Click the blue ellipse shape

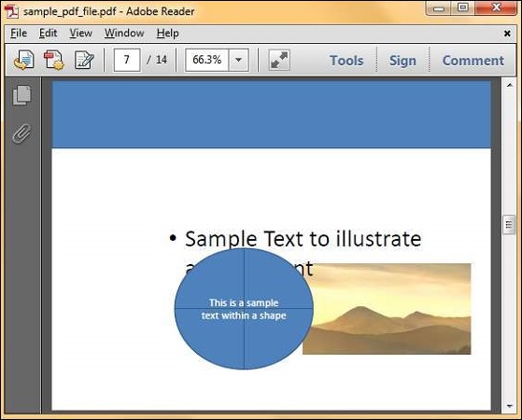244,309
